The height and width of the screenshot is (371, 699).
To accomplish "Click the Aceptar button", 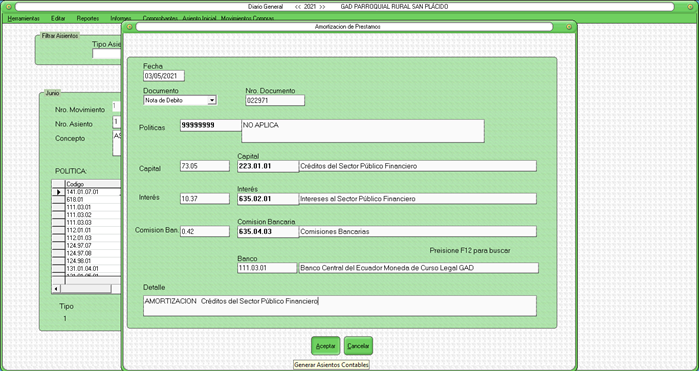I will [325, 346].
